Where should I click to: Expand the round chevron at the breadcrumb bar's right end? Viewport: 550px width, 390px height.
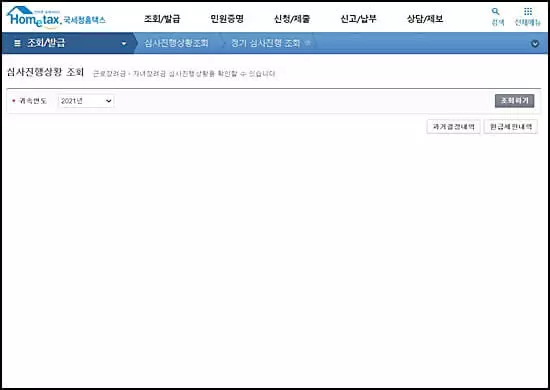pyautogui.click(x=535, y=44)
